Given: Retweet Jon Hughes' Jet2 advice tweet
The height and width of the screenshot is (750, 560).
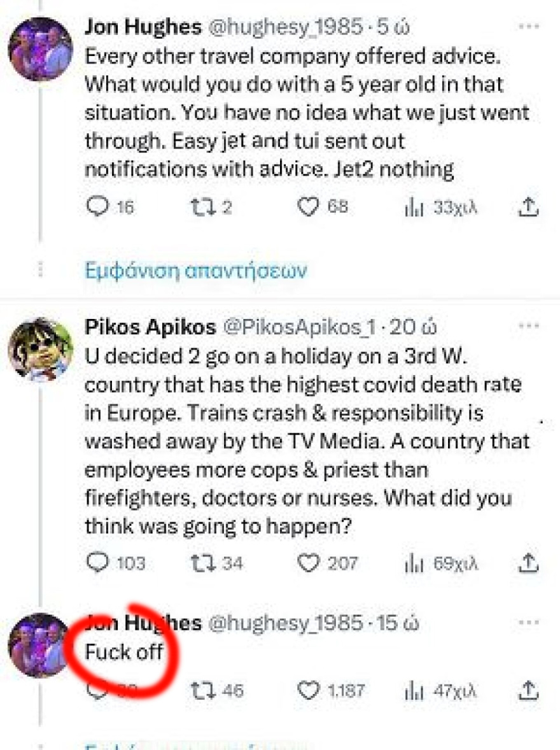Looking at the screenshot, I should (200, 207).
